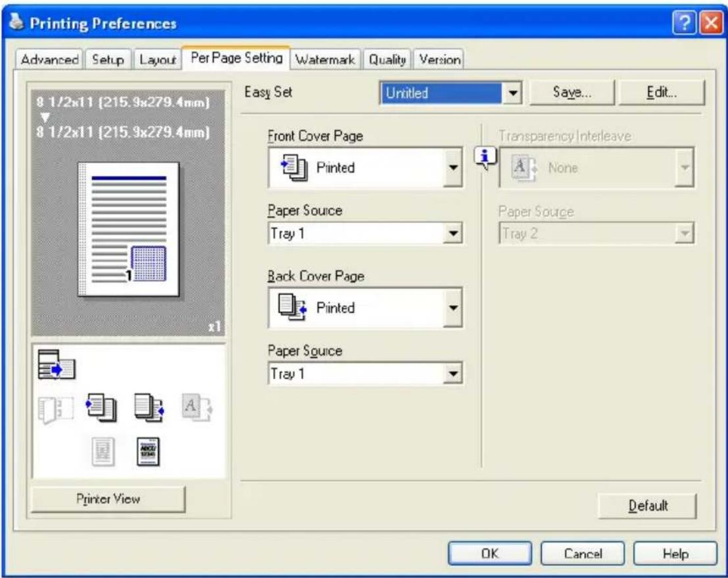The image size is (728, 578).
Task: Click the Cancel button
Action: click(583, 554)
